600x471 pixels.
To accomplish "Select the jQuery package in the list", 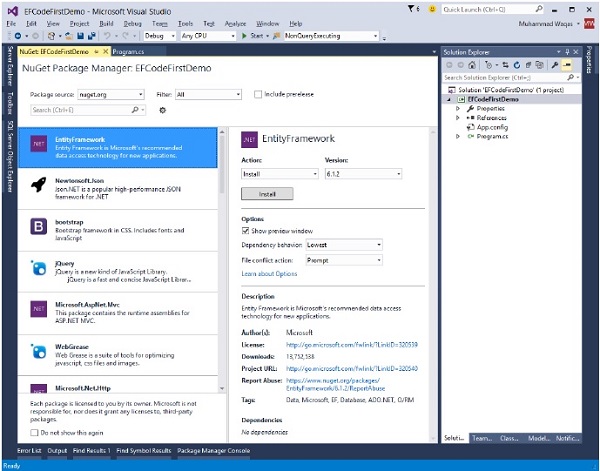I will pyautogui.click(x=118, y=272).
